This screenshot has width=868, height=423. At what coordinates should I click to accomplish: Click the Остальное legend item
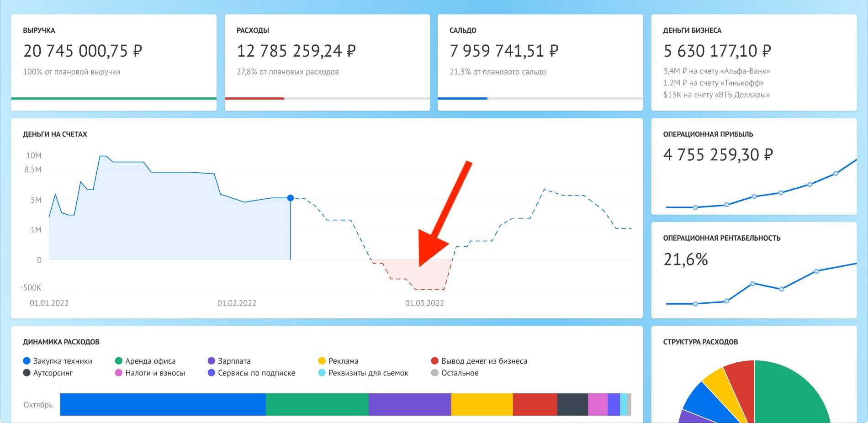455,373
